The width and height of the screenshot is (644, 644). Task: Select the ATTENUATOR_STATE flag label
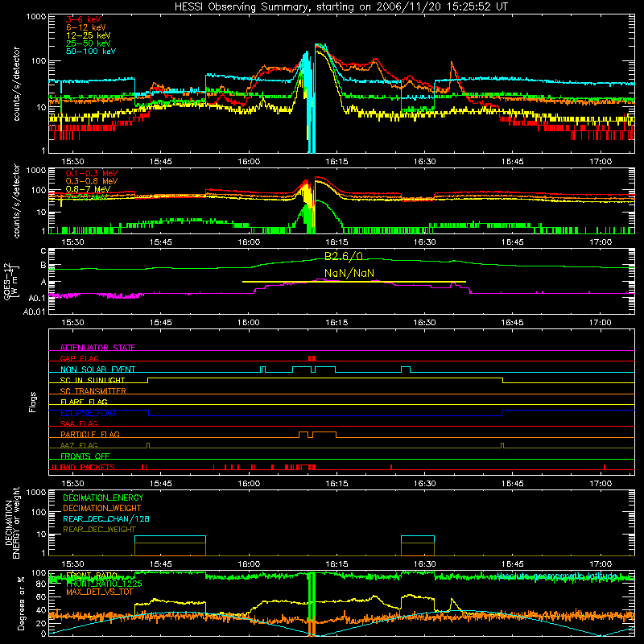(x=97, y=348)
